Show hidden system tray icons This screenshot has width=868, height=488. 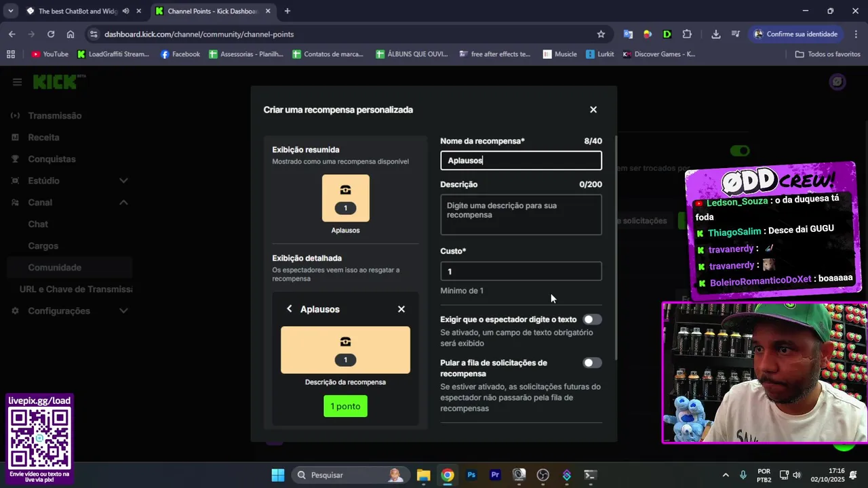pyautogui.click(x=726, y=475)
